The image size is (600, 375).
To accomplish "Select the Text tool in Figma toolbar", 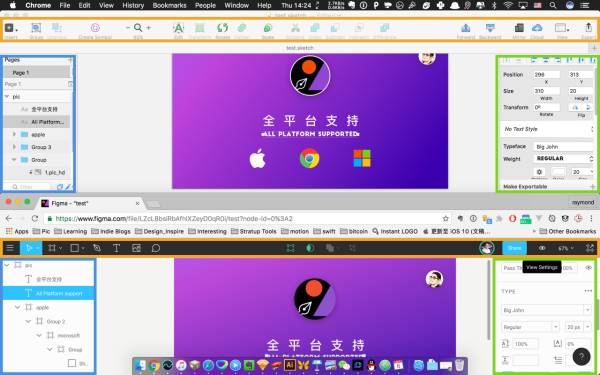I will (x=116, y=248).
